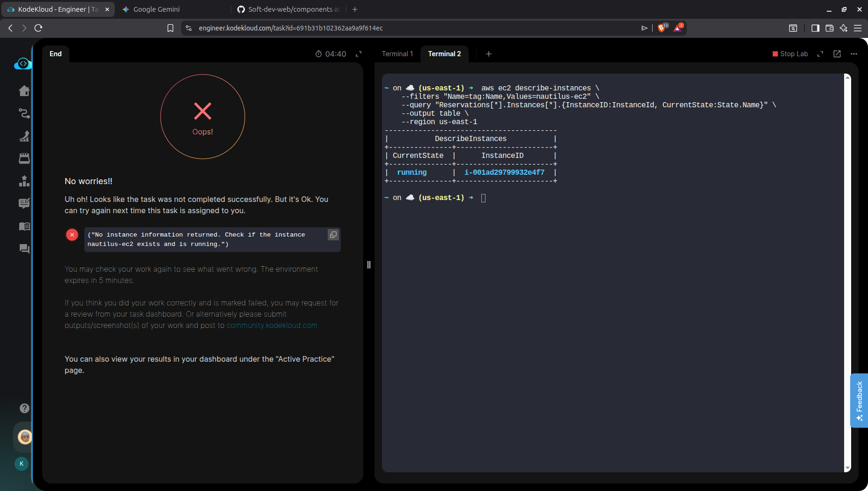The height and width of the screenshot is (491, 868).
Task: Add a new terminal with plus button
Action: click(488, 54)
